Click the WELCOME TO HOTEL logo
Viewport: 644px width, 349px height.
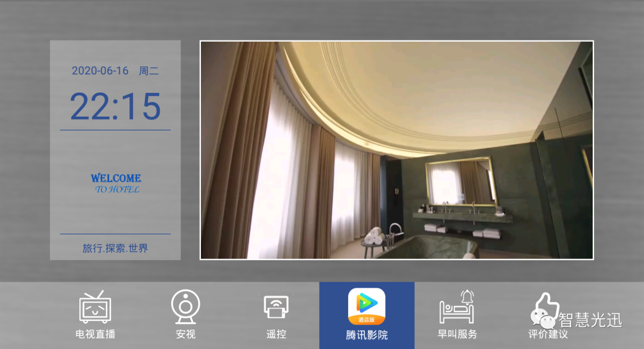coord(116,183)
